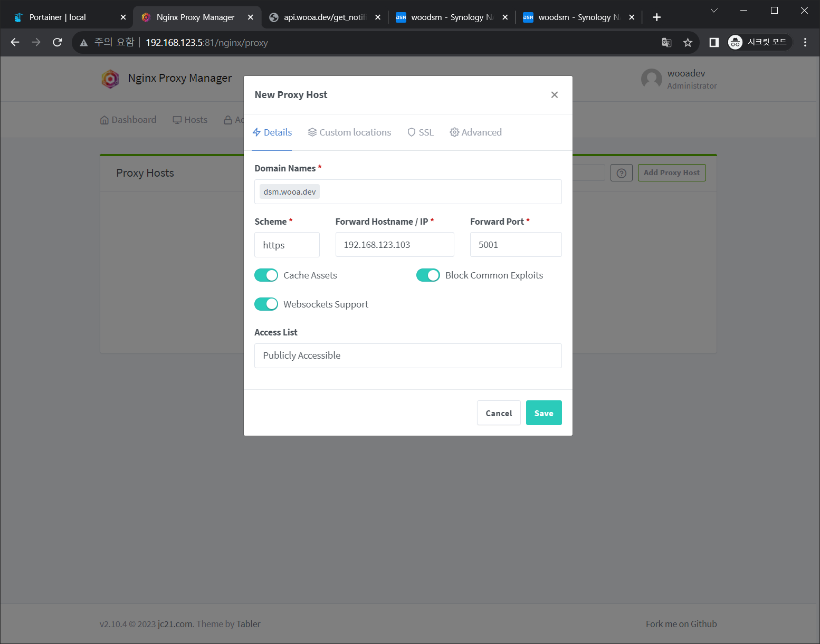Open the Chrome three-dot menu

coord(805,42)
